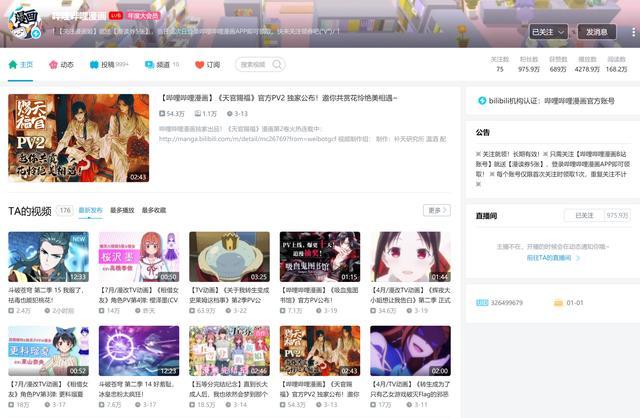Click the bilibili verification lightning icon
This screenshot has height=418, width=640.
(482, 100)
